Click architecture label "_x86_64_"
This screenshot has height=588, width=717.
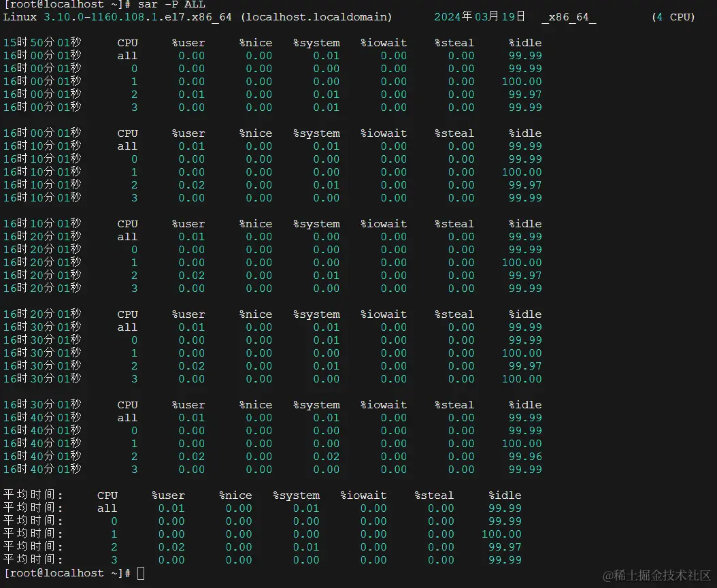(x=569, y=18)
